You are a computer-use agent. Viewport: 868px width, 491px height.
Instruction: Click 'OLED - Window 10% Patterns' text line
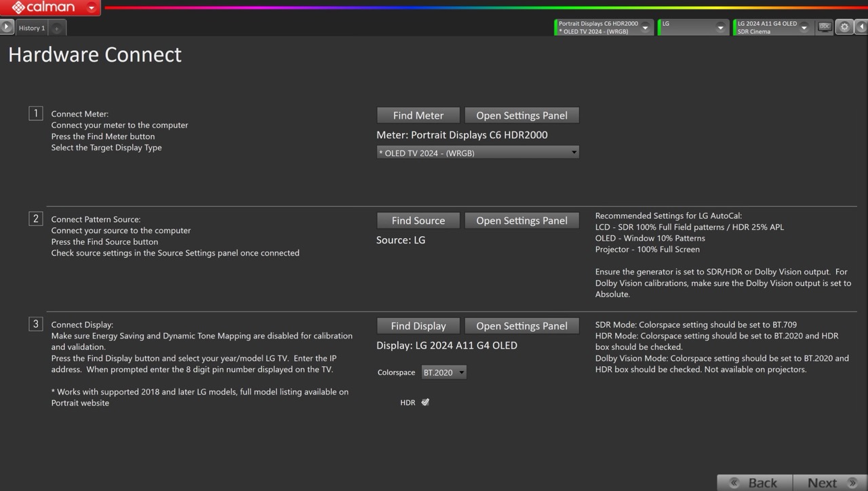click(x=650, y=238)
